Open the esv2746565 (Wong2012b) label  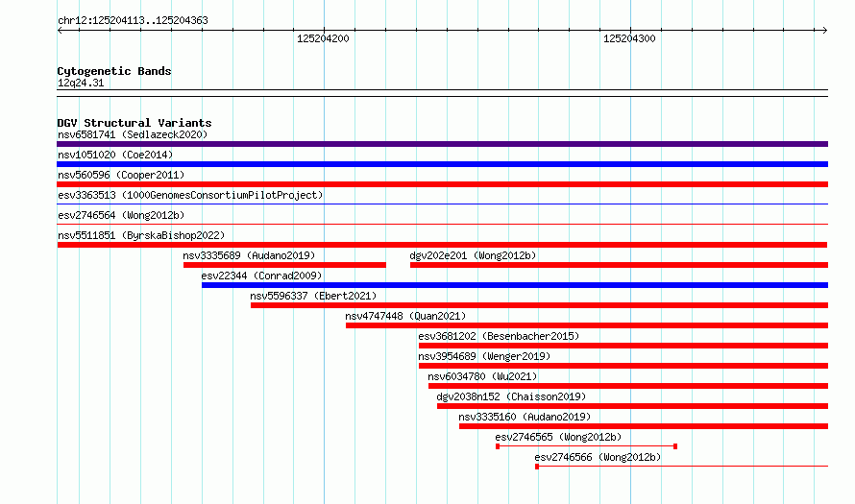558,437
